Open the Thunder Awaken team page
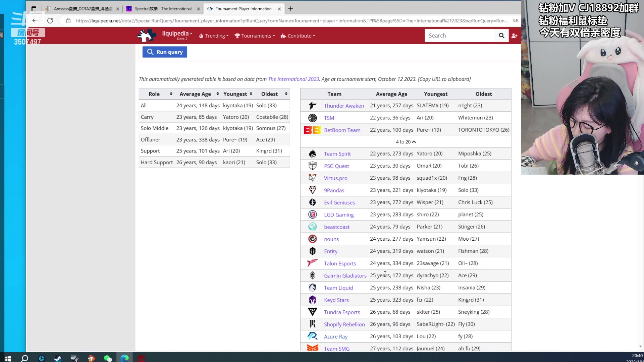Image resolution: width=644 pixels, height=362 pixels. pyautogui.click(x=344, y=106)
